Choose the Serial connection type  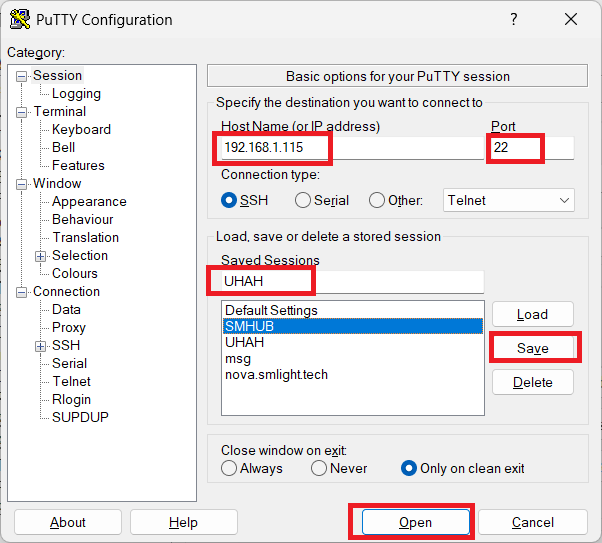[x=303, y=200]
